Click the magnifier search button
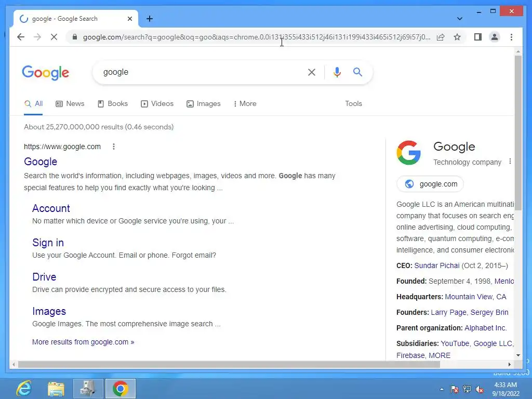 point(357,72)
